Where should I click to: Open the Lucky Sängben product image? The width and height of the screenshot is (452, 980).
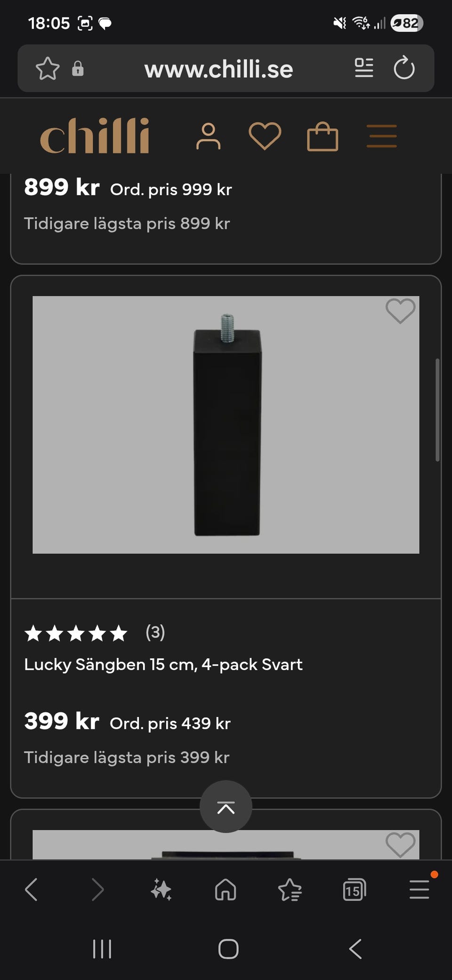click(226, 425)
